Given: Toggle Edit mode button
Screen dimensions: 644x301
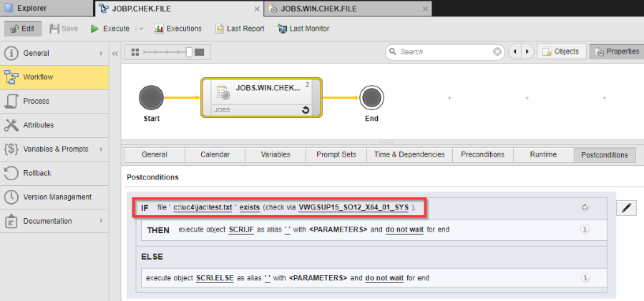Looking at the screenshot, I should 23,29.
